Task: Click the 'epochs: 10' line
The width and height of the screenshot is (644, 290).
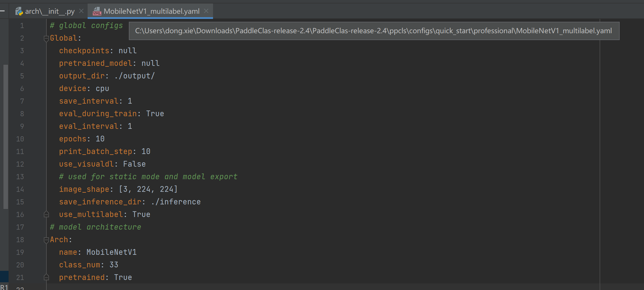Action: click(x=82, y=139)
